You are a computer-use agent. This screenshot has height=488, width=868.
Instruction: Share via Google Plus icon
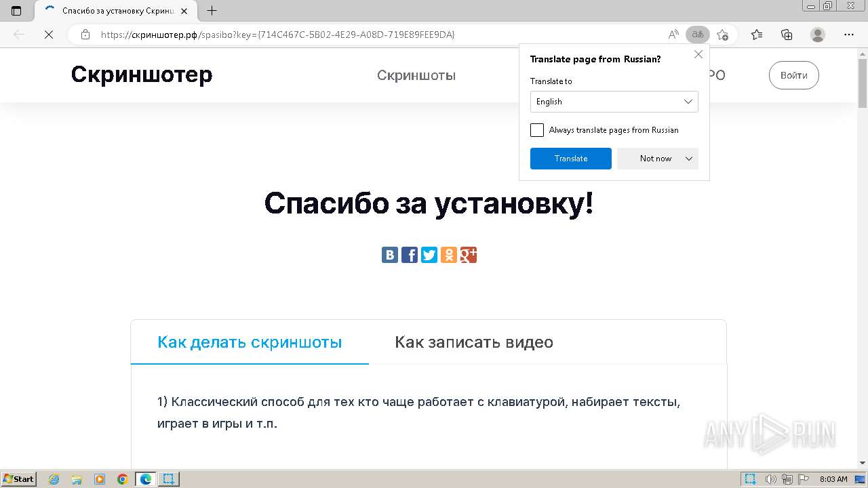[x=469, y=255]
